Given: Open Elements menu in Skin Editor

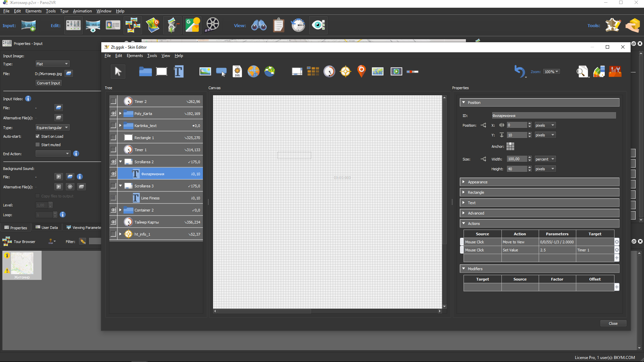Looking at the screenshot, I should click(134, 56).
